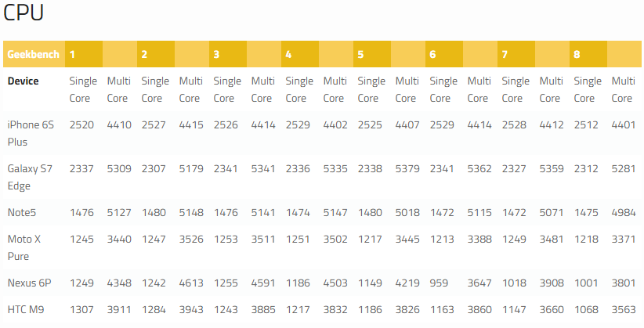Select column header number 4

pyautogui.click(x=288, y=54)
